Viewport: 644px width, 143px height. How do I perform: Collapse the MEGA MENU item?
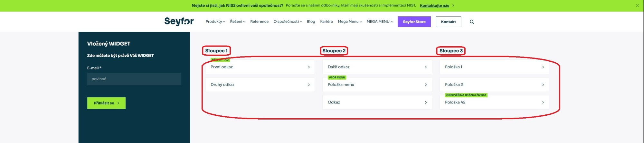pos(380,22)
